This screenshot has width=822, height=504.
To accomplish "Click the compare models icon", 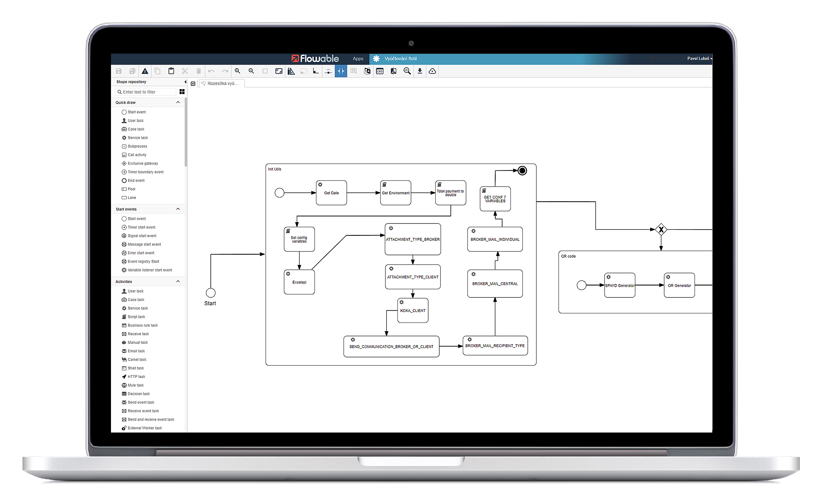I will tap(393, 71).
